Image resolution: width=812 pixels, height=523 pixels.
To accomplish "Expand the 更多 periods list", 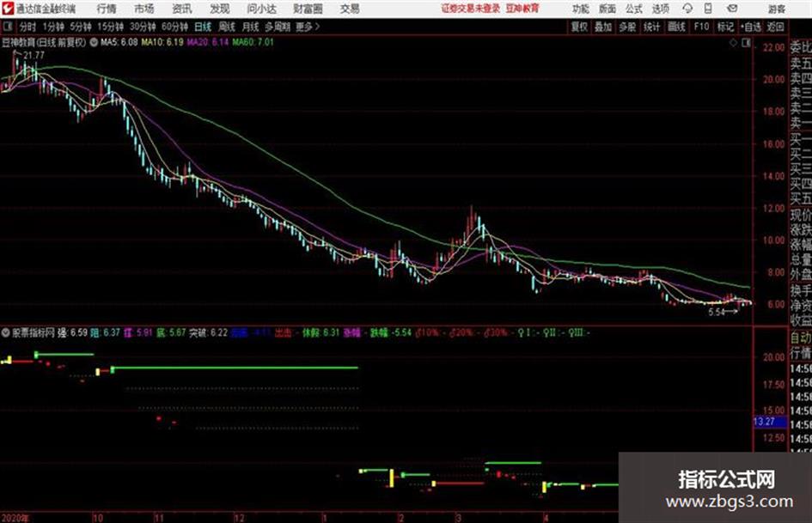I will 308,27.
